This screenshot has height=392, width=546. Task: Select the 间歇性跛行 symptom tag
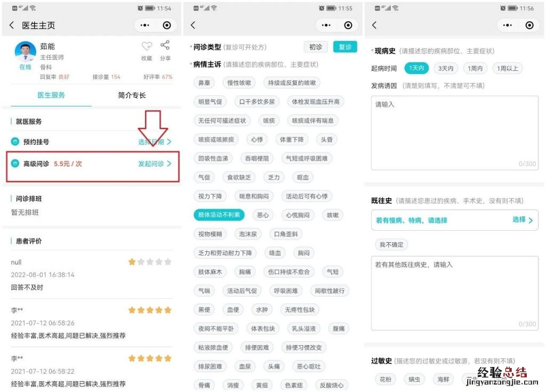click(x=330, y=291)
